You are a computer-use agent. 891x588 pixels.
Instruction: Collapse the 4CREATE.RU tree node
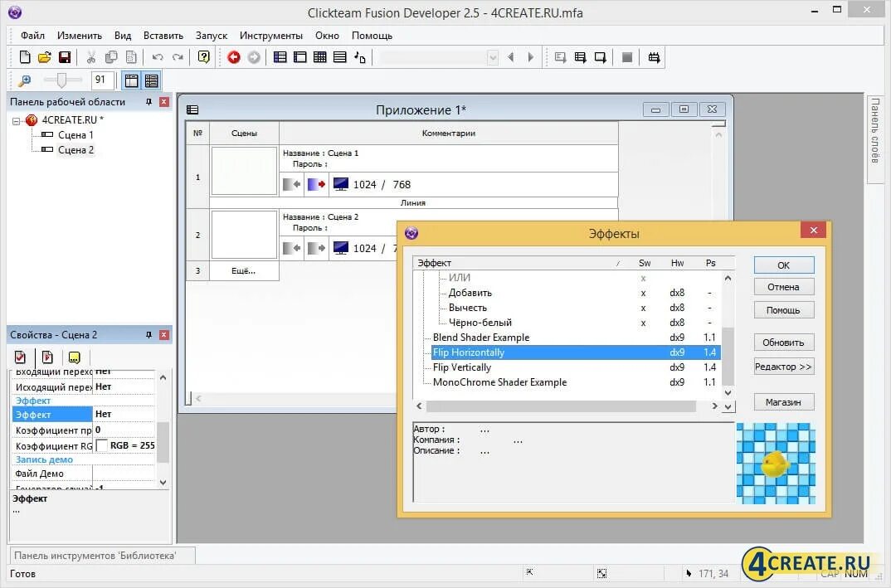tap(17, 120)
